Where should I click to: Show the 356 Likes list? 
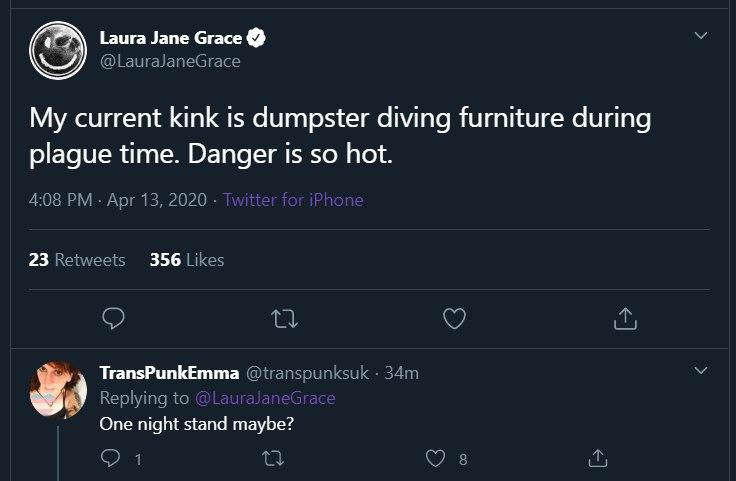click(186, 260)
